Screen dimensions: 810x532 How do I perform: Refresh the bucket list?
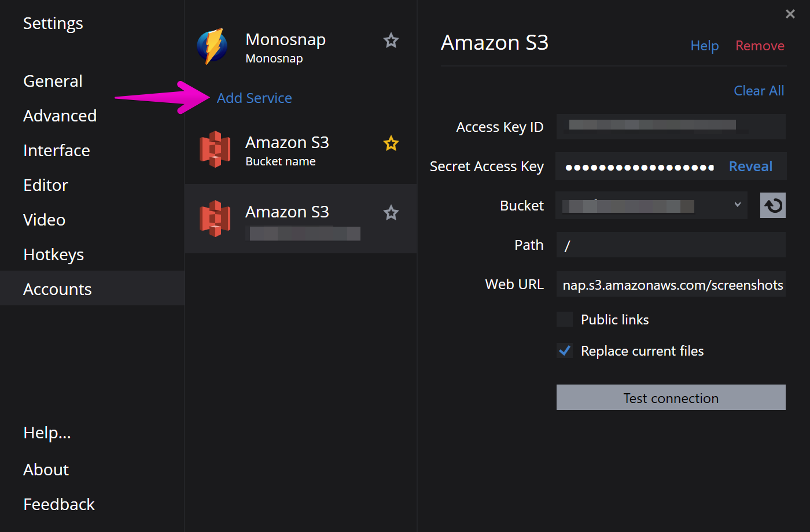coord(772,205)
